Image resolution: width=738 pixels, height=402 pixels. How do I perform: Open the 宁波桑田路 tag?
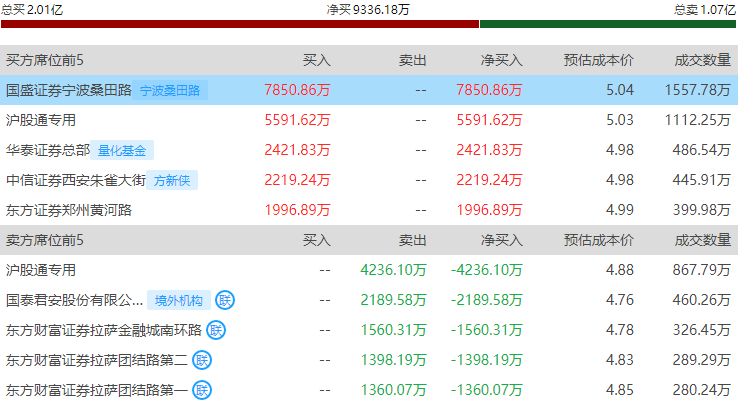point(170,90)
